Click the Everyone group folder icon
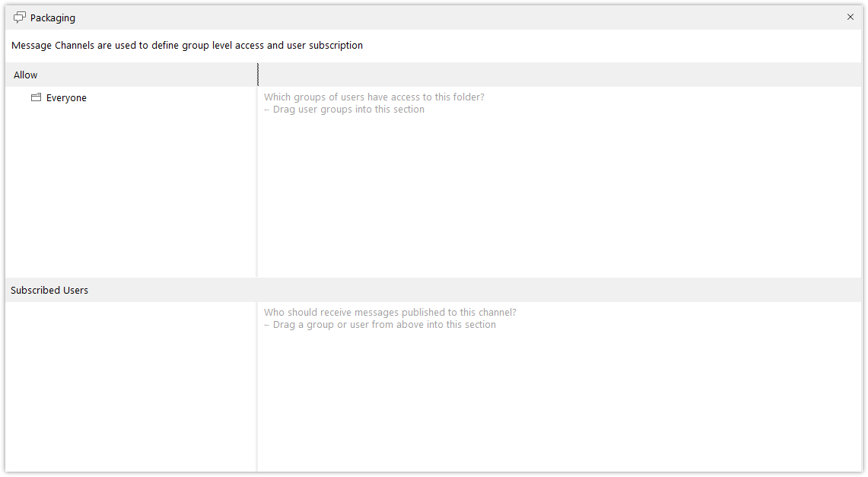 36,97
